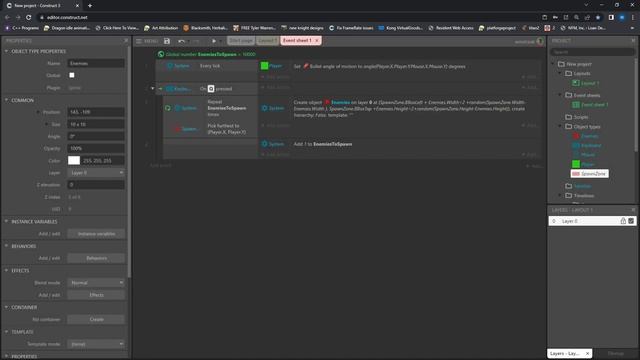Viewport: 640px width, 360px height.
Task: Run the project with the Preview play button
Action: [x=213, y=41]
